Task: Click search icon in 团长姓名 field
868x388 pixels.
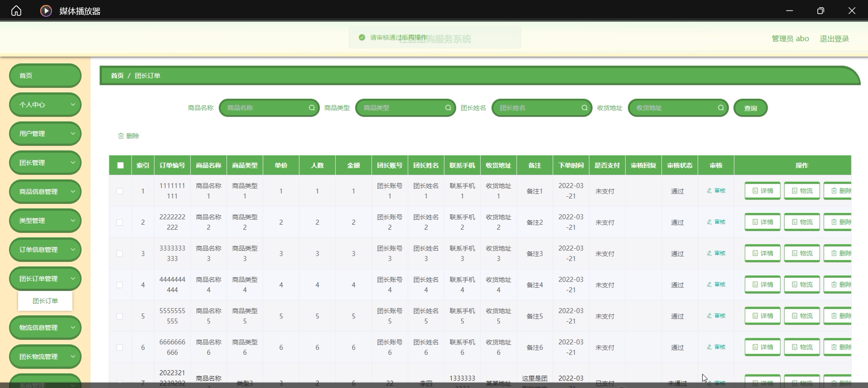Action: click(x=585, y=108)
